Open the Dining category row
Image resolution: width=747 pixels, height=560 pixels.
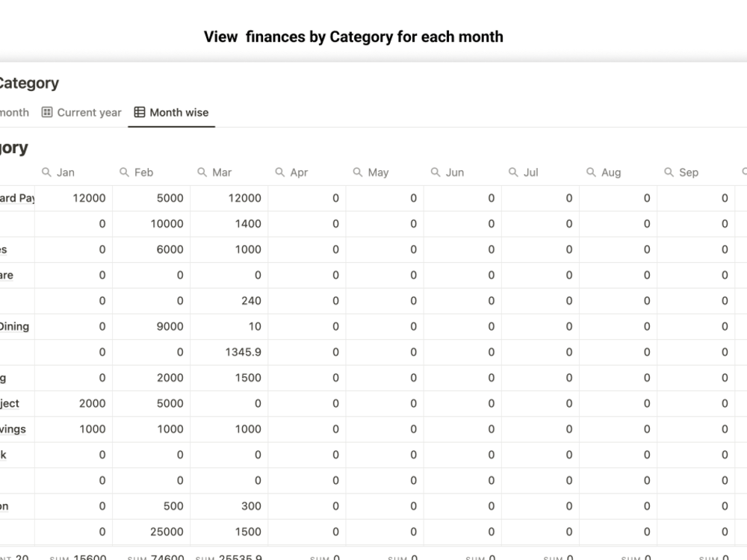click(14, 326)
